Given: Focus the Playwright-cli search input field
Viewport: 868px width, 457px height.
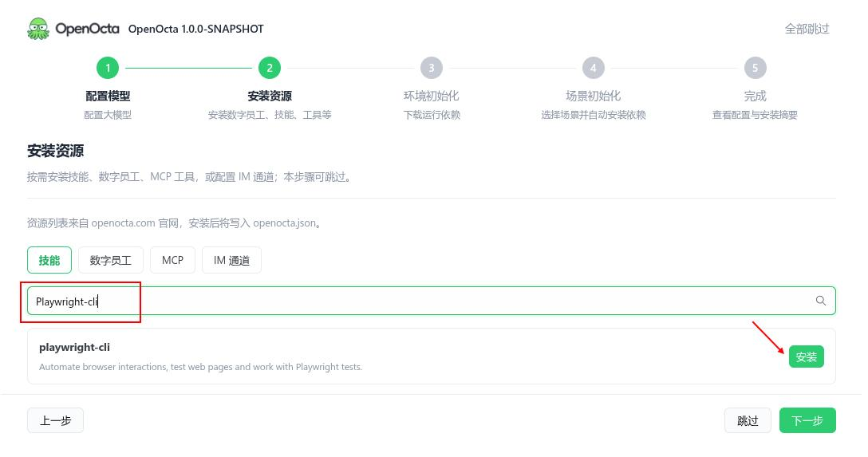Looking at the screenshot, I should click(432, 301).
